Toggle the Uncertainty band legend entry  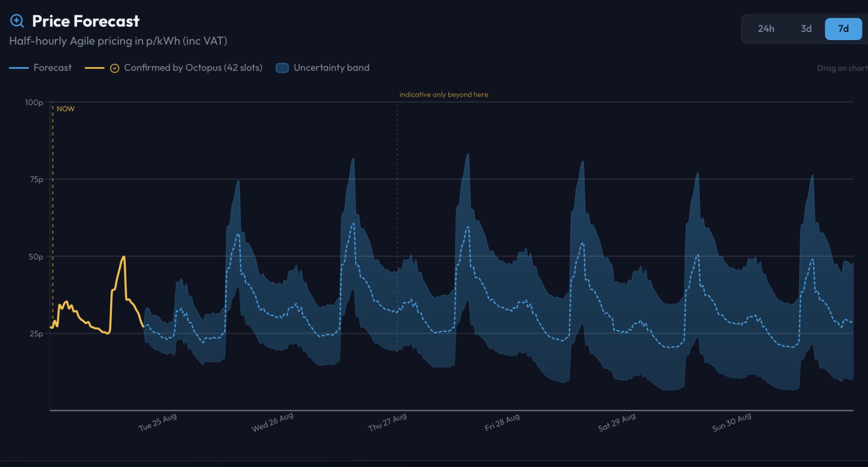coord(323,68)
